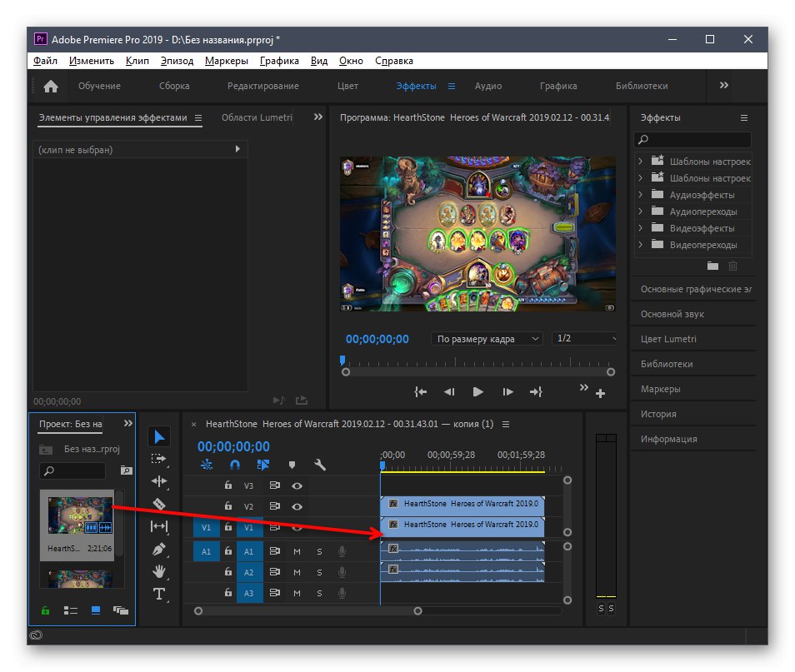Image resolution: width=795 pixels, height=672 pixels.
Task: Click the Home icon in workspace bar
Action: click(x=51, y=86)
